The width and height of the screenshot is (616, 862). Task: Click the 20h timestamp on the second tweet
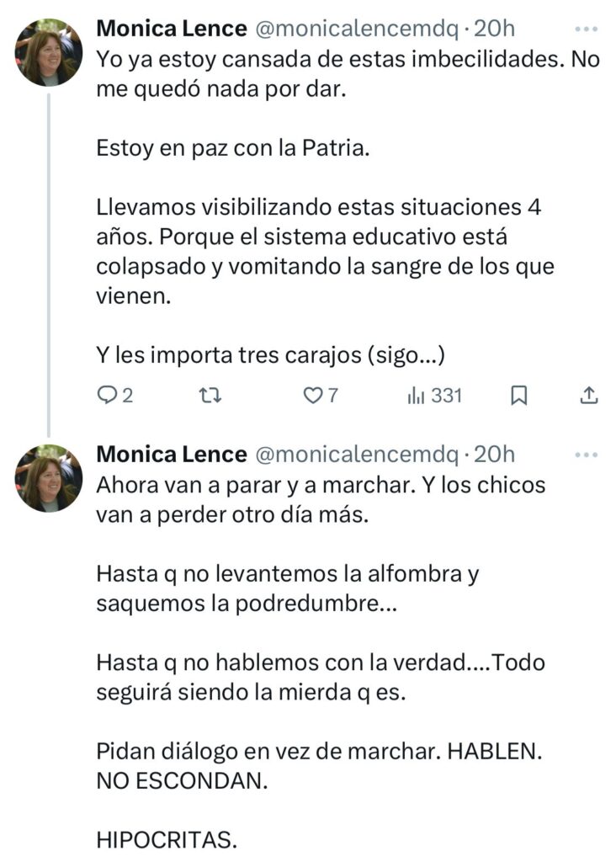pos(494,455)
